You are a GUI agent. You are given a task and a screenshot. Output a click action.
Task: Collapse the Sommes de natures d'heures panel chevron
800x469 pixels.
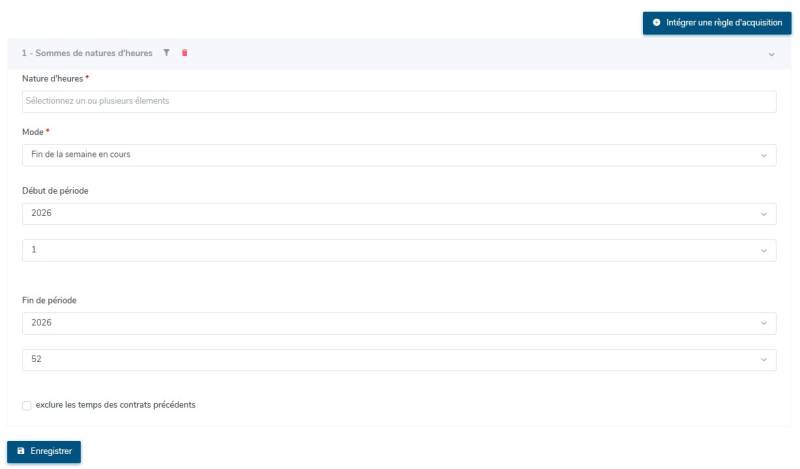pyautogui.click(x=771, y=54)
